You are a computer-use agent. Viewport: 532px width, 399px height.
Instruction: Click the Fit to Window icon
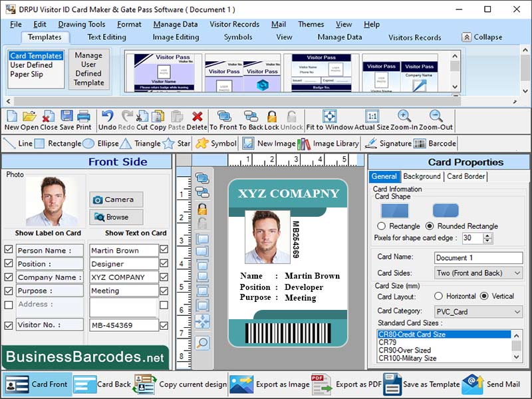point(329,116)
